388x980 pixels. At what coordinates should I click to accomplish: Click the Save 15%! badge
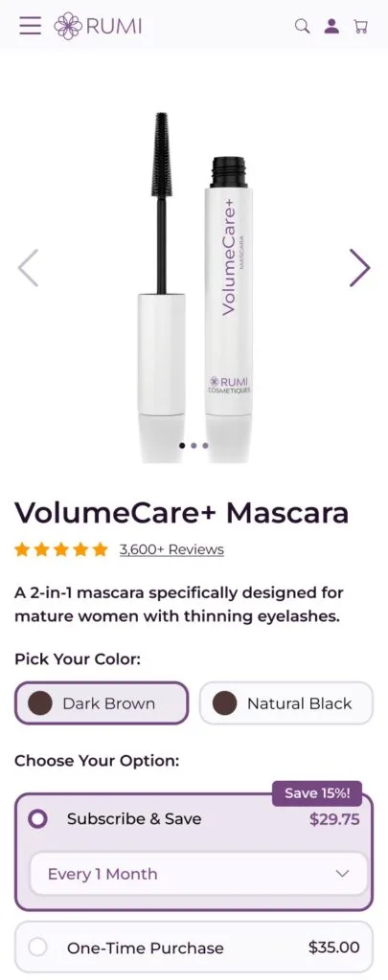point(317,793)
